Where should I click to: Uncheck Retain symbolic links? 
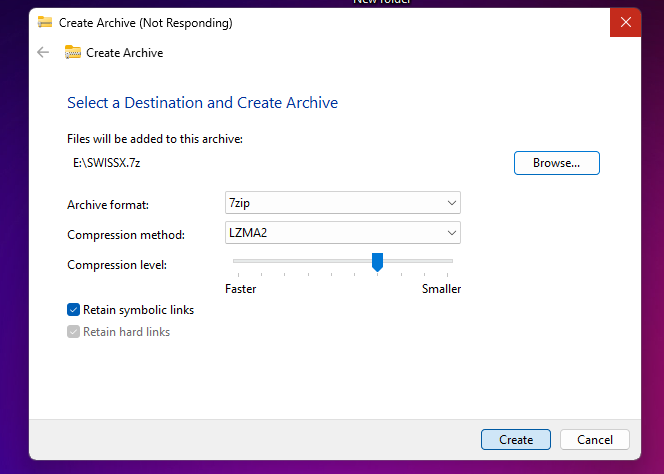click(x=74, y=310)
